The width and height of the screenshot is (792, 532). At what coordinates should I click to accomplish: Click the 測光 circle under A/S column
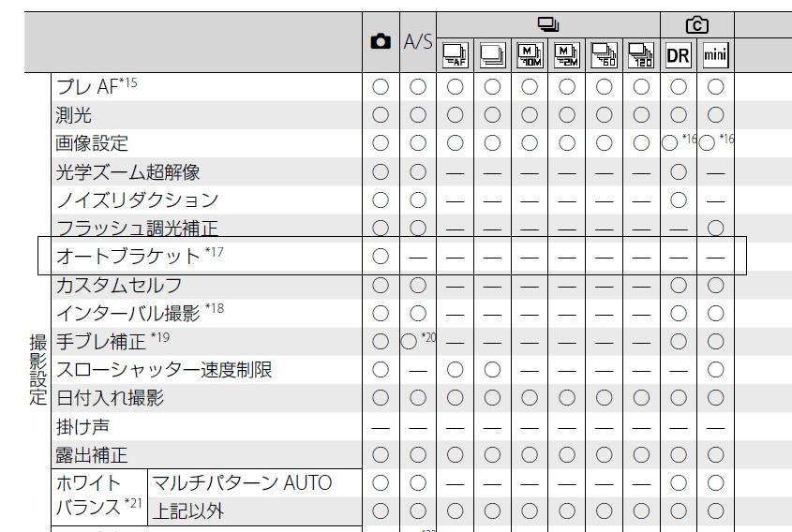point(418,116)
